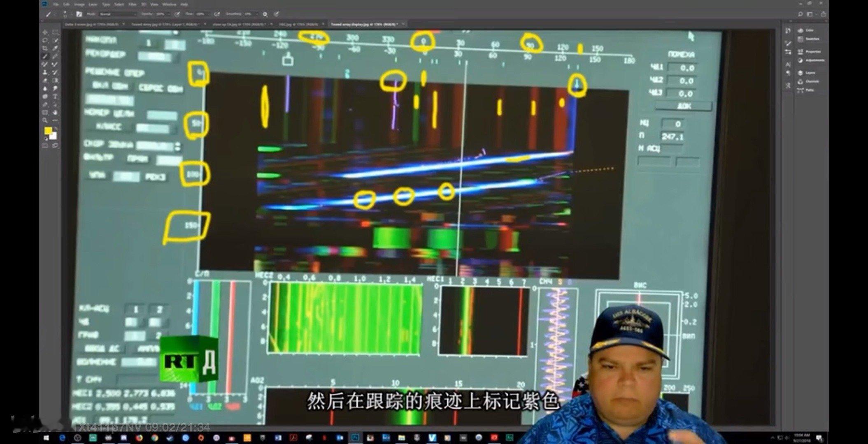Select the Clone Stamp tool
868x444 pixels.
[x=44, y=72]
